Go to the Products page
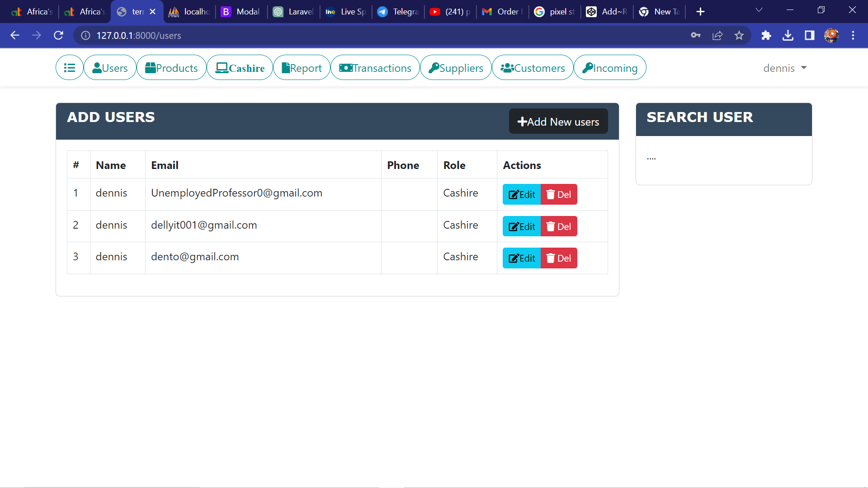This screenshot has width=868, height=488. pos(171,68)
